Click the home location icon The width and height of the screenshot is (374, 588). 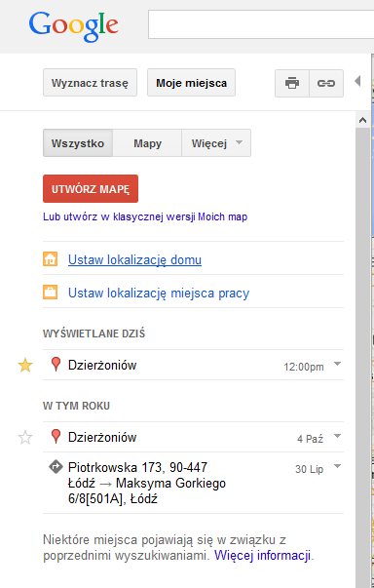51,259
